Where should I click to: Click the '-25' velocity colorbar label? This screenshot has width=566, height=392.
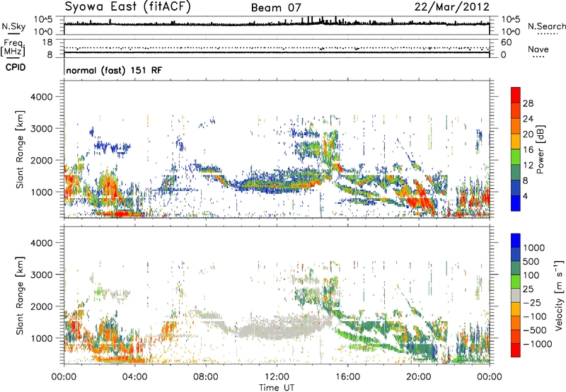coord(531,303)
